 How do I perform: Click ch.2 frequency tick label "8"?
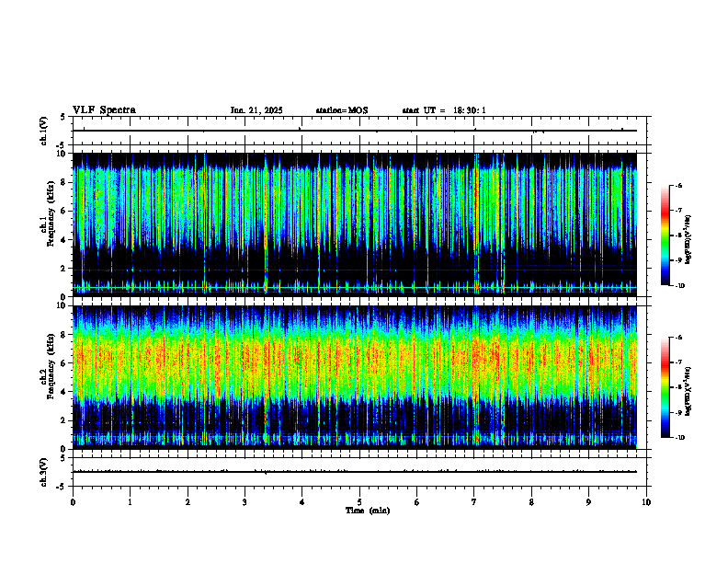coord(64,335)
